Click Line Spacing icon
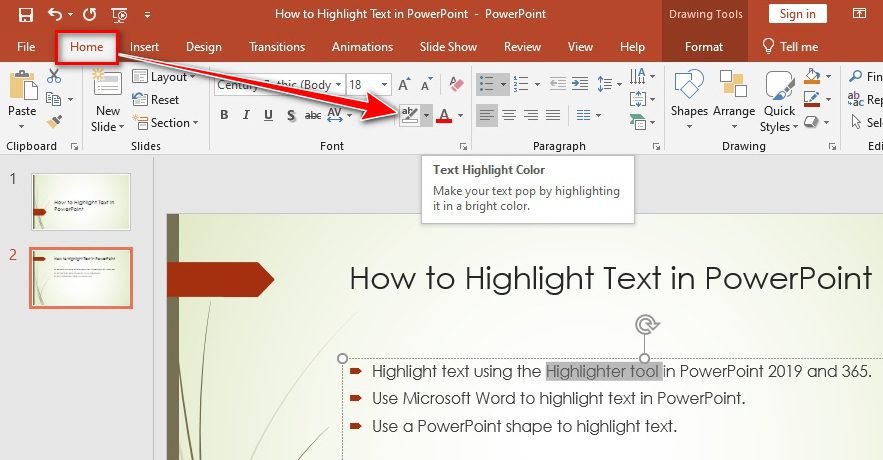The width and height of the screenshot is (883, 460). (605, 84)
